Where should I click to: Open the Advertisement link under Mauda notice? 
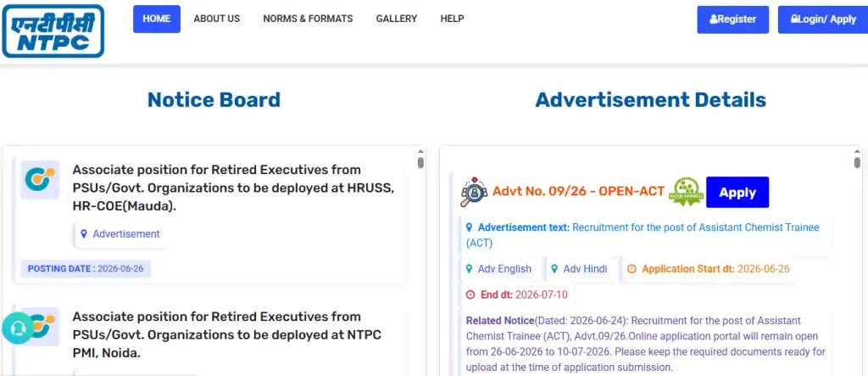coord(126,234)
